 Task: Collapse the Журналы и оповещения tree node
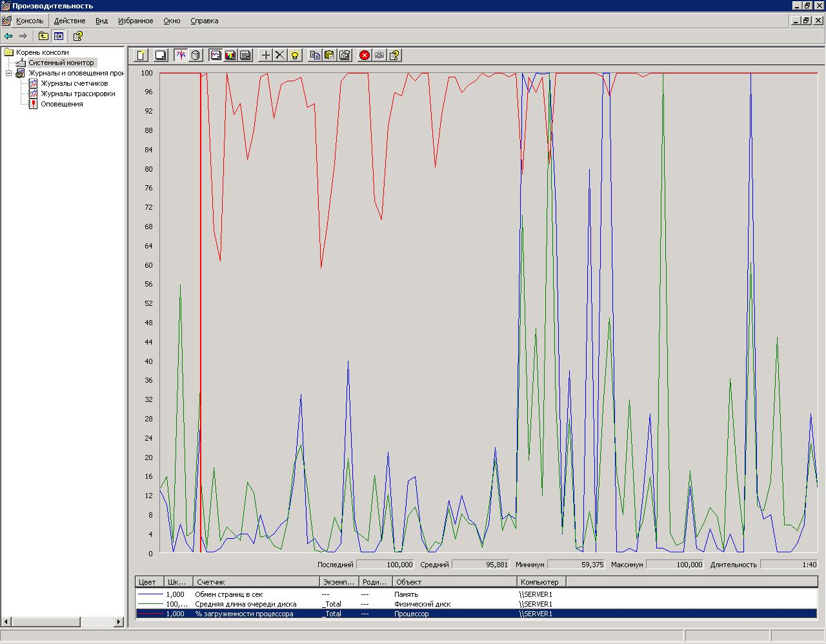(x=9, y=73)
